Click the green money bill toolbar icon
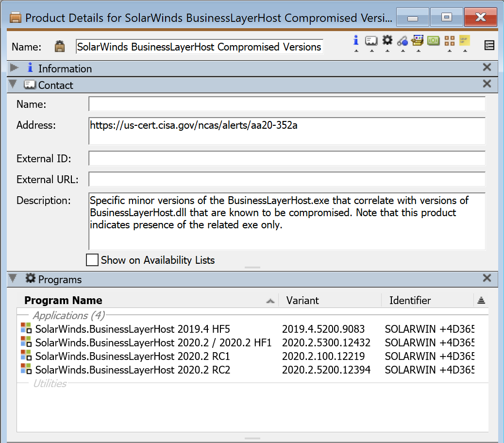 [x=433, y=41]
